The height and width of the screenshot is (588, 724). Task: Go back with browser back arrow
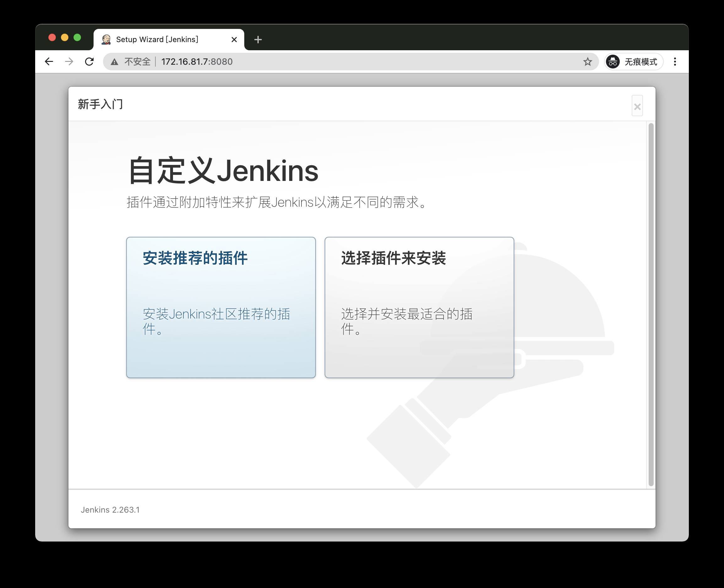(x=49, y=62)
